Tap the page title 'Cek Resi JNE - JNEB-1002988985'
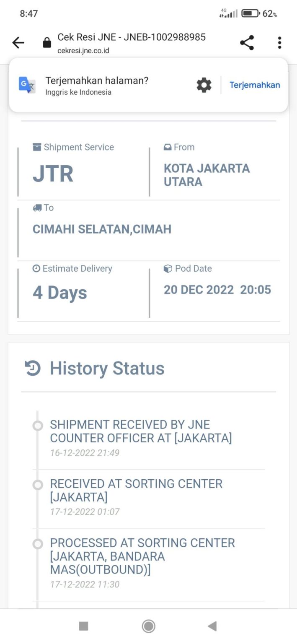Viewport: 297px width, 644px height. [x=131, y=37]
